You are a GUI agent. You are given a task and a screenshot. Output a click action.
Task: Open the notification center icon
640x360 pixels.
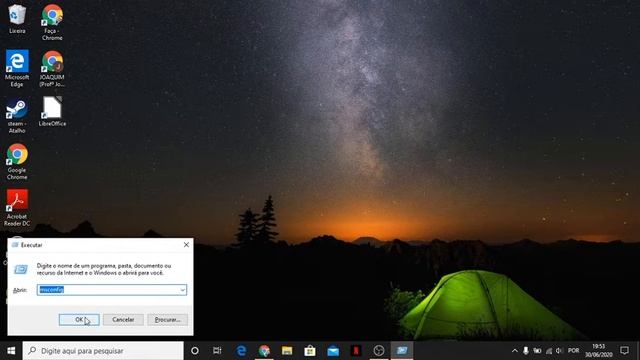(624, 350)
